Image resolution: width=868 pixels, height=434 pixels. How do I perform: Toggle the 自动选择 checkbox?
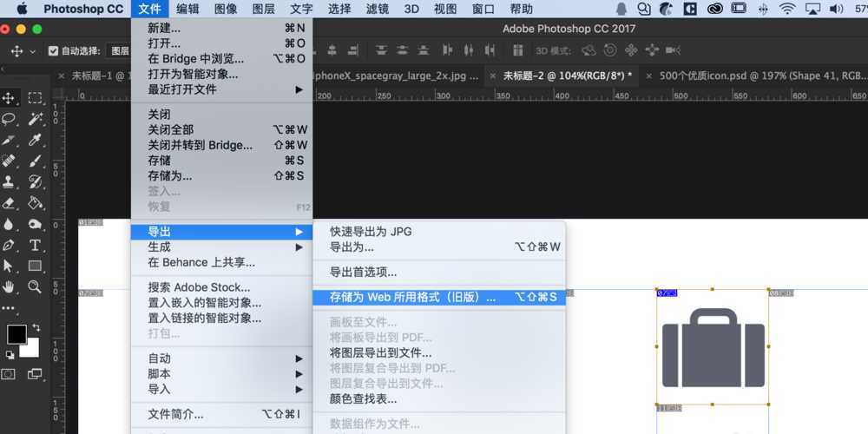point(53,51)
